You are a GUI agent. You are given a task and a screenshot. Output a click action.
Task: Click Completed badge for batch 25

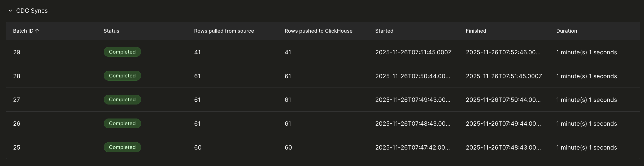pyautogui.click(x=122, y=147)
